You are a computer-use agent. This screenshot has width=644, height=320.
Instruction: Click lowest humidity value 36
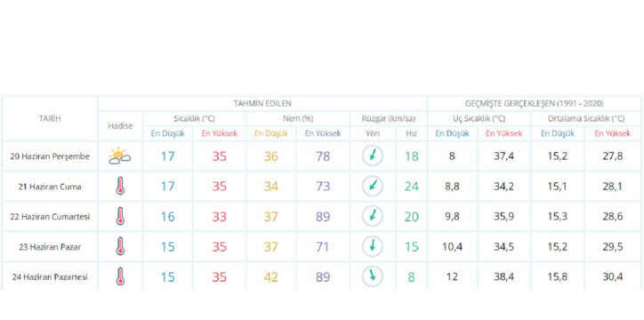(271, 156)
